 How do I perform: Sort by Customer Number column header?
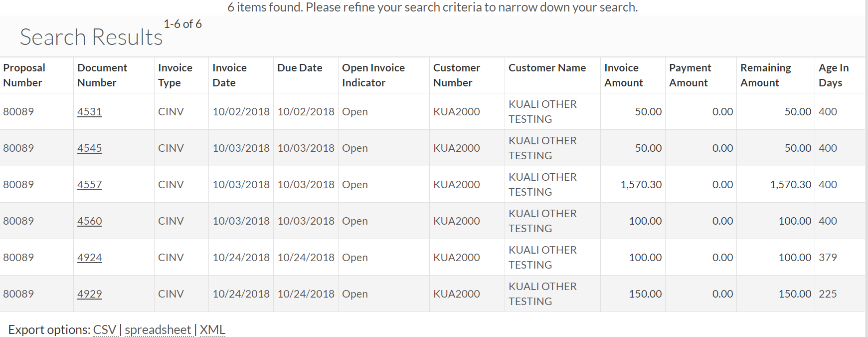pyautogui.click(x=457, y=75)
